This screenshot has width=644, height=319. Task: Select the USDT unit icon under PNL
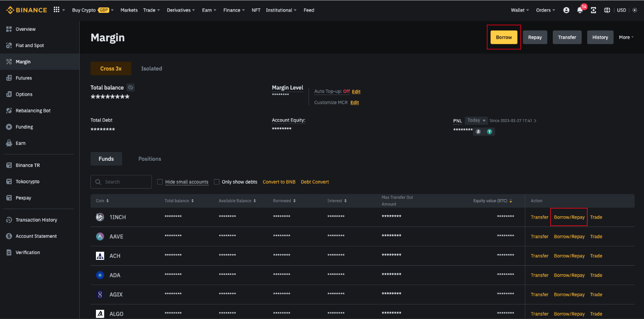point(490,132)
